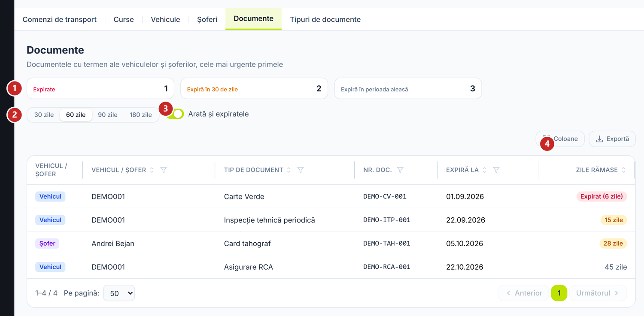The width and height of the screenshot is (644, 316).
Task: Click document number DEMO-RCA-001
Action: pos(387,267)
